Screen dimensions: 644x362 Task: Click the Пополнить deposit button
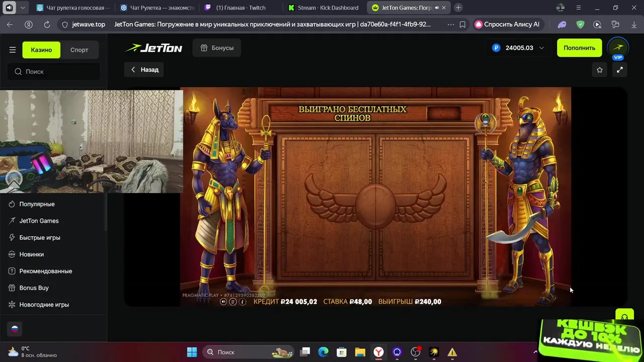tap(579, 48)
